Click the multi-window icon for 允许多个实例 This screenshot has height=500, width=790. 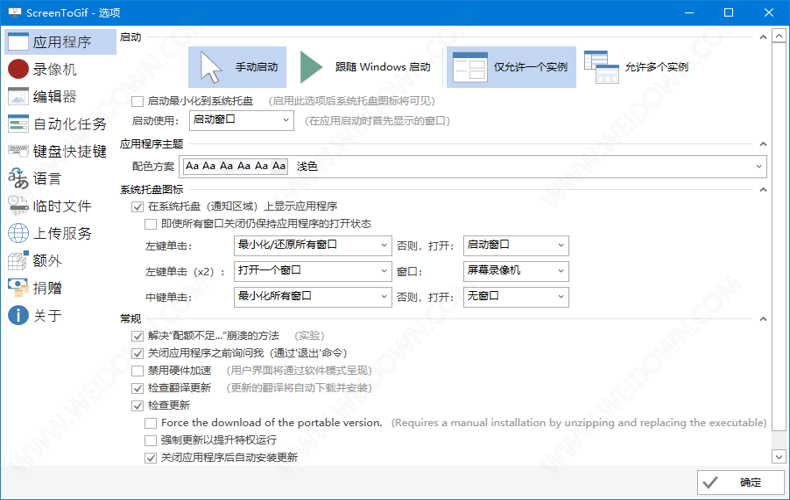(601, 67)
